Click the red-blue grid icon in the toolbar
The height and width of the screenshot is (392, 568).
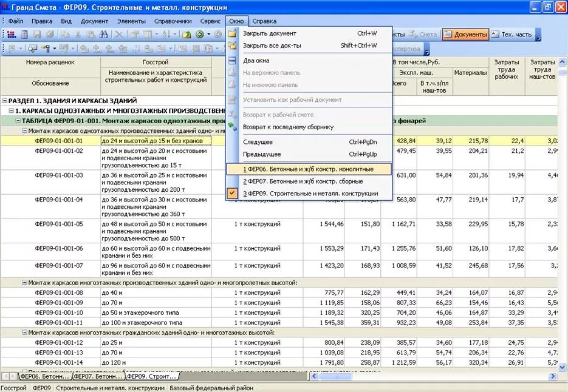pyautogui.click(x=12, y=35)
